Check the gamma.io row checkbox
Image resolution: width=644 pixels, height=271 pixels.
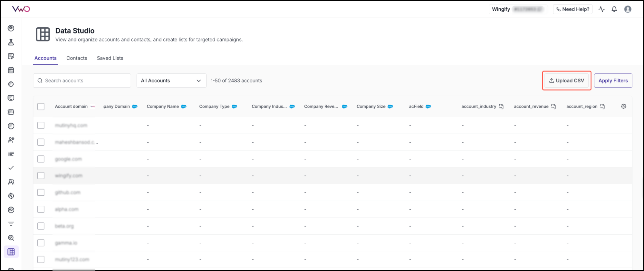coord(41,243)
